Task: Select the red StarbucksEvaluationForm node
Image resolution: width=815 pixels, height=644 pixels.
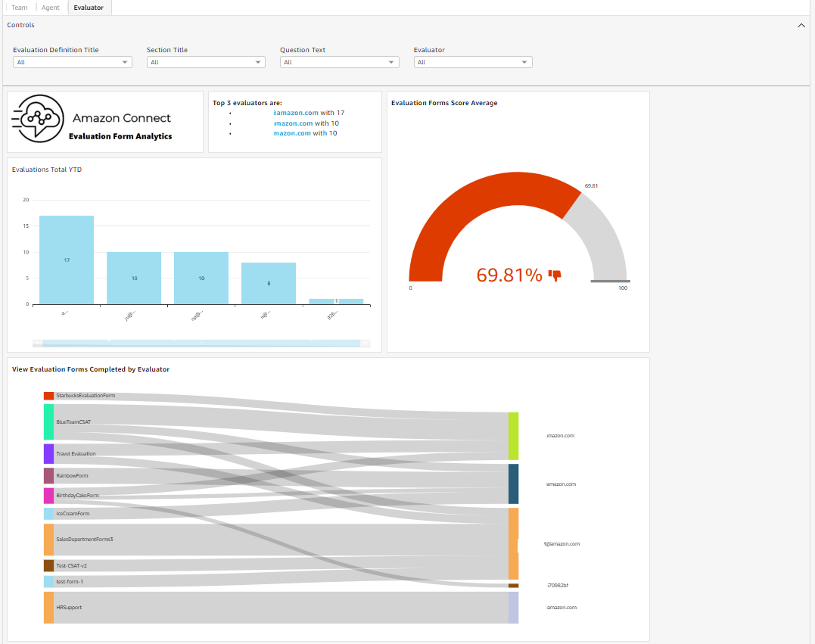Action: tap(47, 395)
